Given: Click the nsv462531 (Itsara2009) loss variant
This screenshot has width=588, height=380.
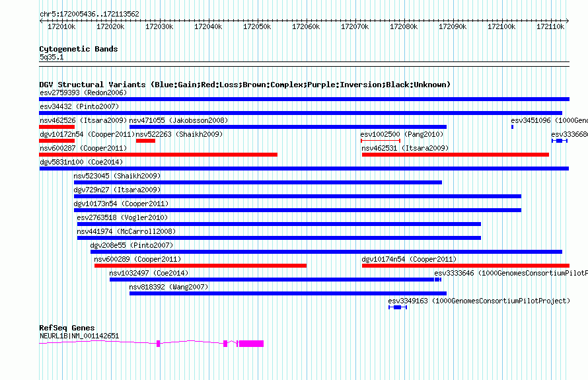Looking at the screenshot, I should point(455,155).
